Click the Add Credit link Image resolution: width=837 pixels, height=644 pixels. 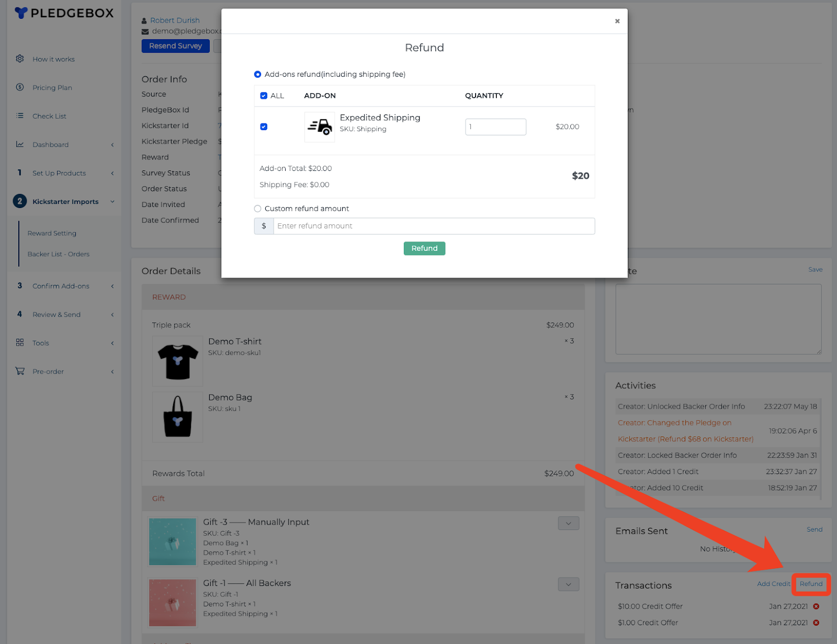pos(774,584)
